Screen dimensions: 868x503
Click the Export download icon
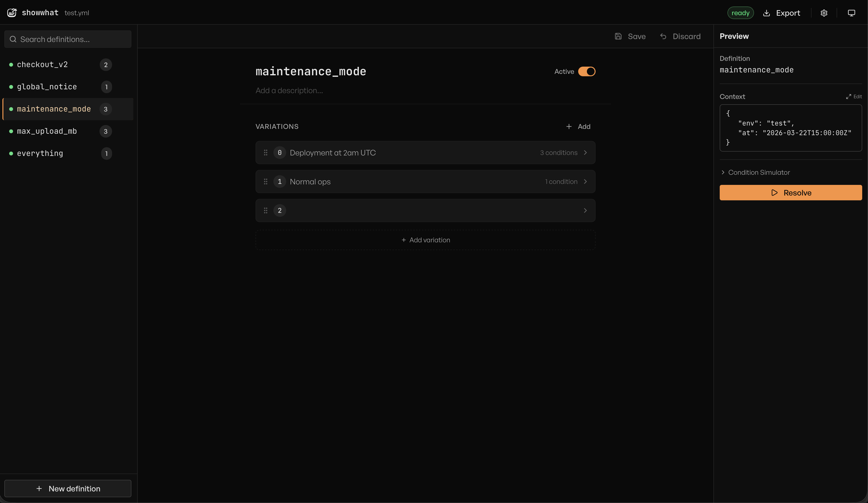[766, 13]
